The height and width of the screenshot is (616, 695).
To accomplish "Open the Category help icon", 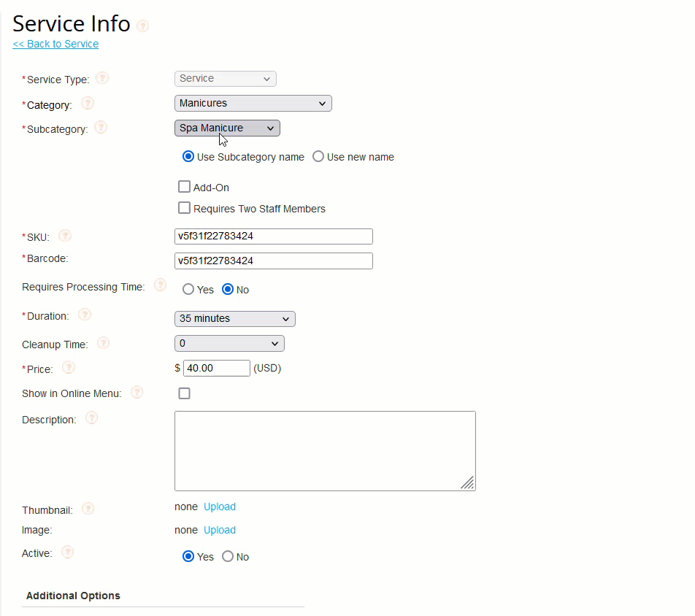I will [x=88, y=103].
